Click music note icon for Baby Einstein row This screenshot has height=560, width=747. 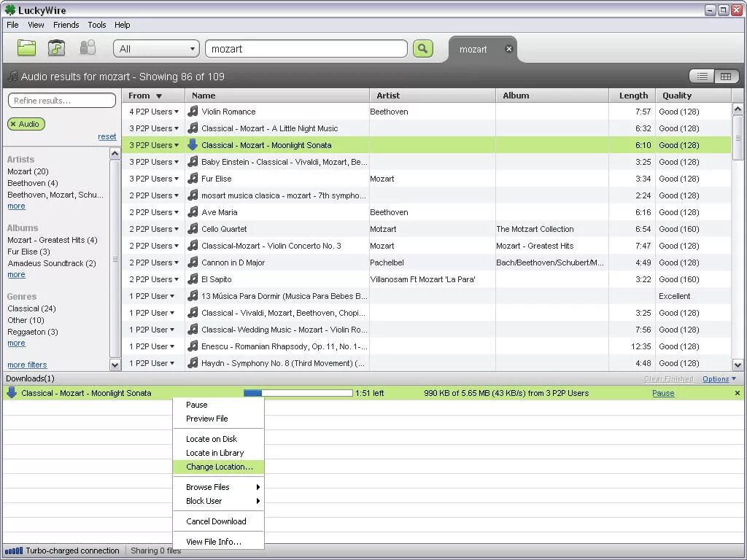pyautogui.click(x=193, y=162)
